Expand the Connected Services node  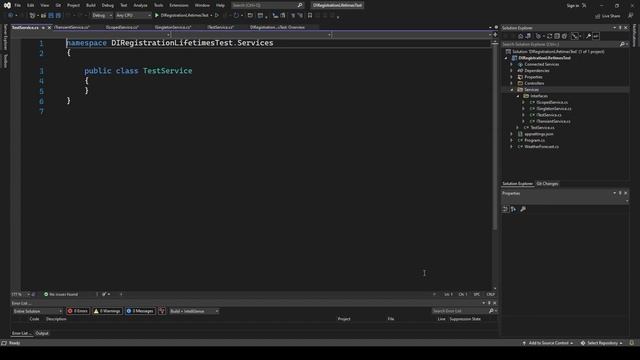511,64
